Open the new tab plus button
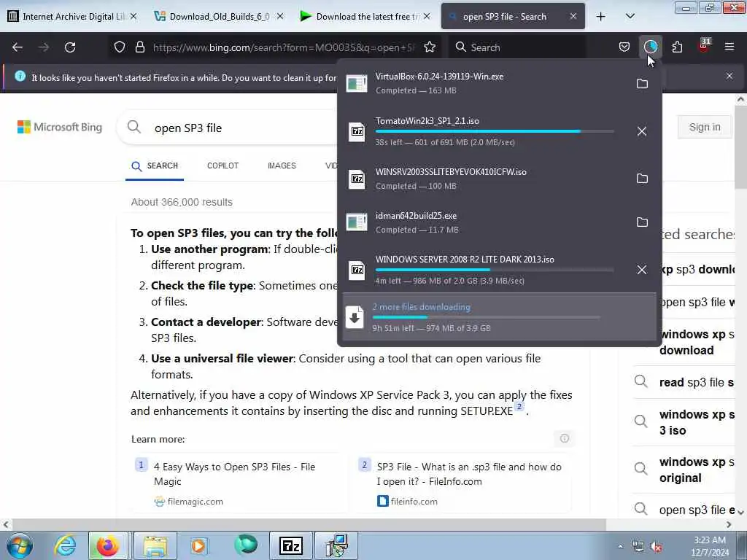 pyautogui.click(x=601, y=17)
